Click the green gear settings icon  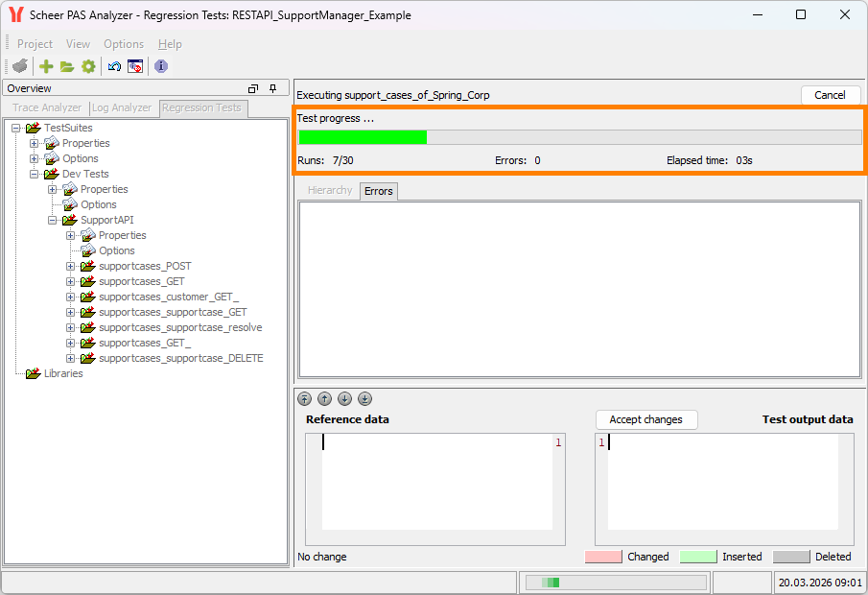click(x=88, y=66)
